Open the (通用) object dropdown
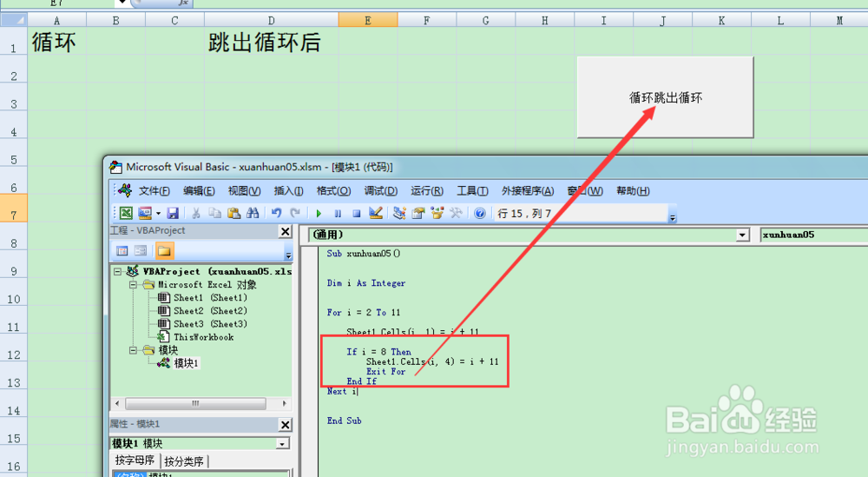Viewport: 868px width, 477px height. (742, 235)
